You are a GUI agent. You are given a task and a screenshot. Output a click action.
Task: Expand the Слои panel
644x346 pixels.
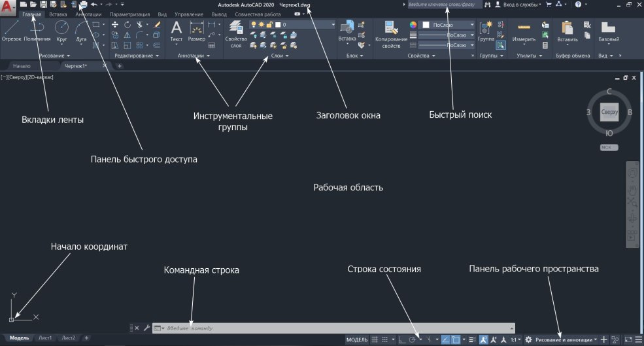[280, 56]
